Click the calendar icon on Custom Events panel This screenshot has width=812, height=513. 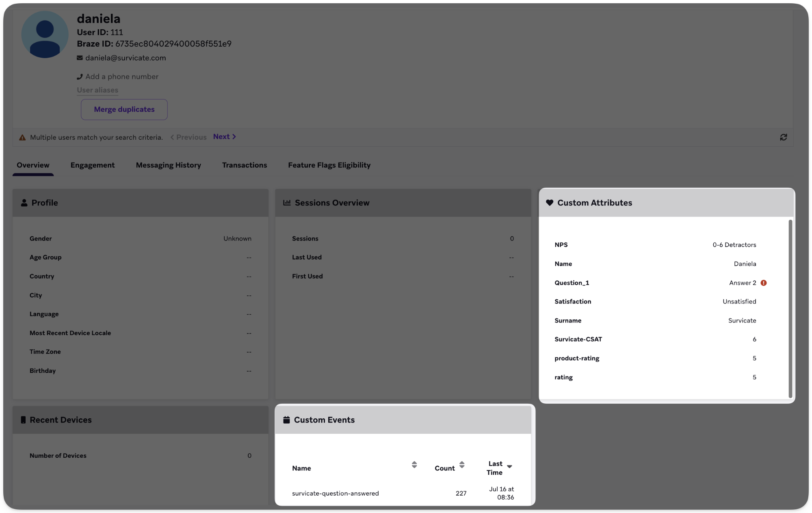[x=287, y=419]
